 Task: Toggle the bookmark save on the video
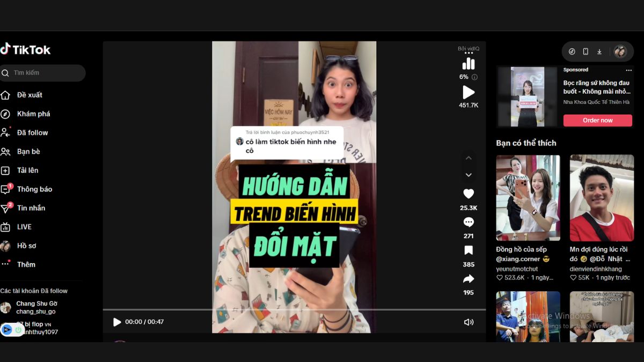469,250
